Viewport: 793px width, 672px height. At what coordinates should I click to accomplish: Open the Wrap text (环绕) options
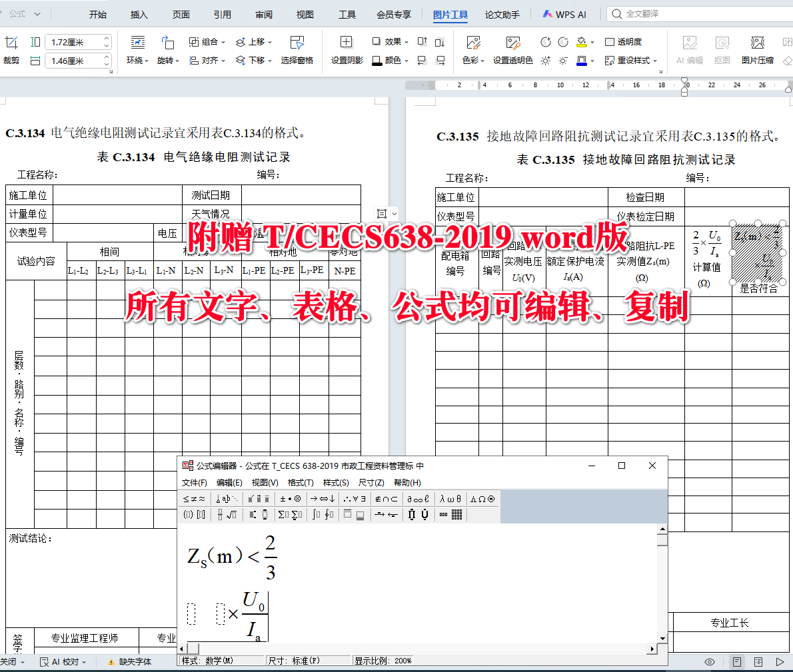(137, 50)
